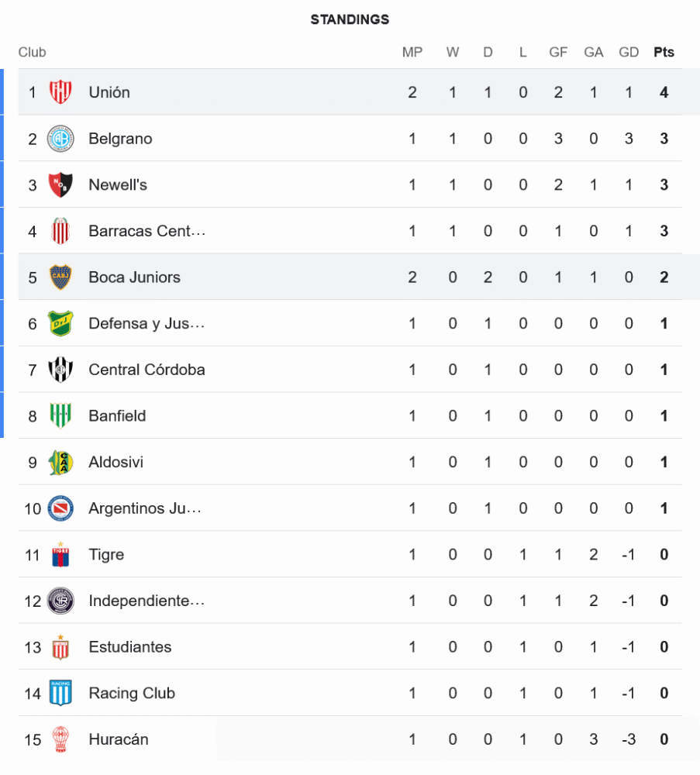
Task: Click the Pts column header
Action: 664,53
